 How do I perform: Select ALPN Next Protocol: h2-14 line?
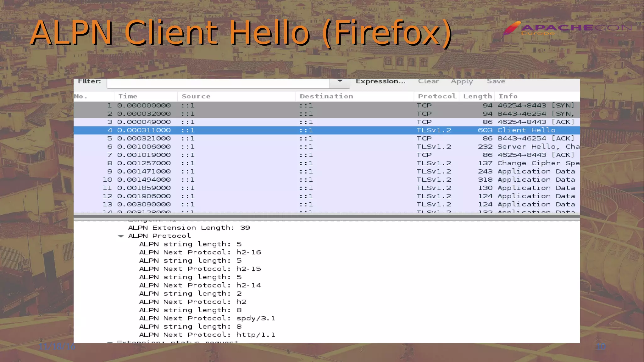(200, 286)
